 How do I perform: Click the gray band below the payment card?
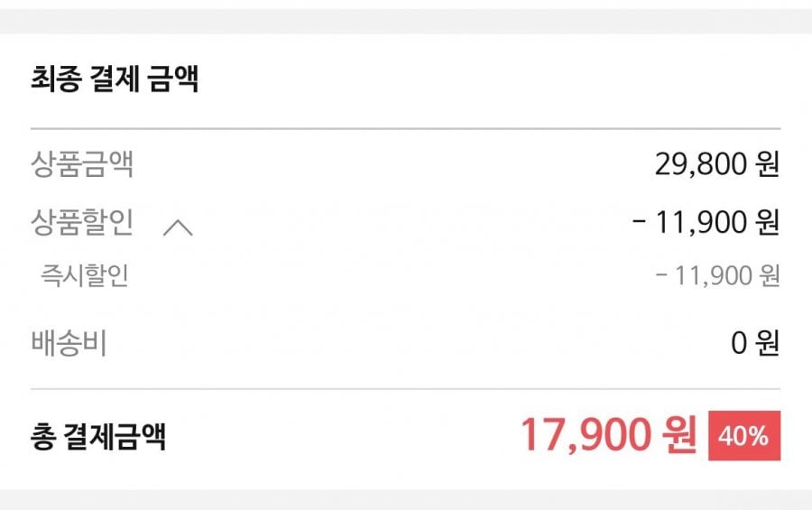tap(406, 499)
